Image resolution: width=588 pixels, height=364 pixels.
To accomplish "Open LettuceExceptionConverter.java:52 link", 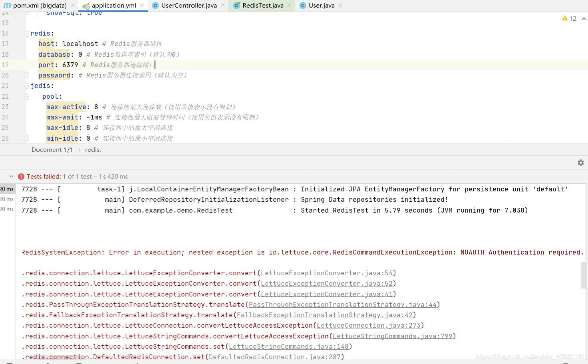I will click(x=327, y=284).
